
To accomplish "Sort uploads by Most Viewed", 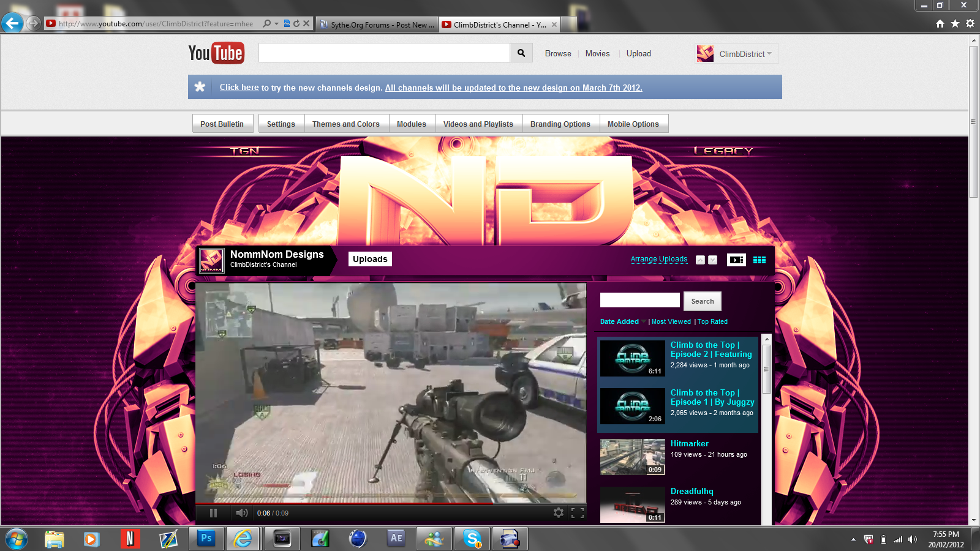I will pyautogui.click(x=671, y=321).
